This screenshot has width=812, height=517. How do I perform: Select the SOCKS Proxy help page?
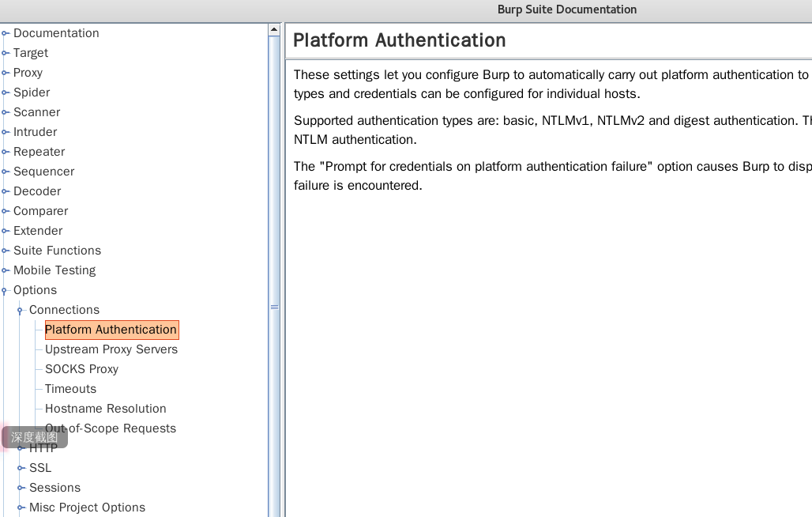point(81,369)
